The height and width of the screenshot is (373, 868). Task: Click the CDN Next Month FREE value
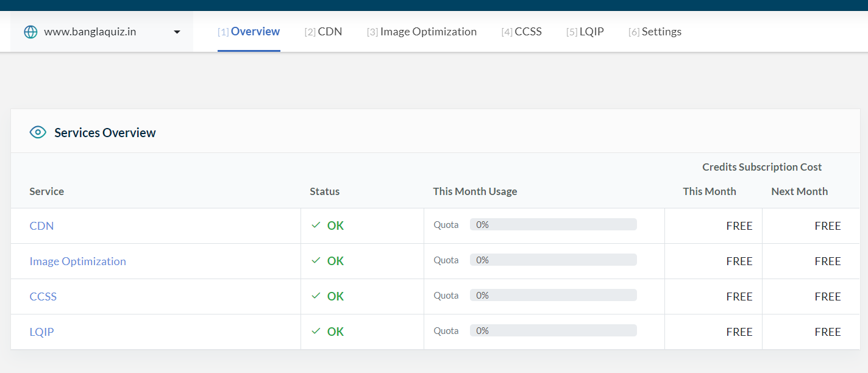coord(828,226)
